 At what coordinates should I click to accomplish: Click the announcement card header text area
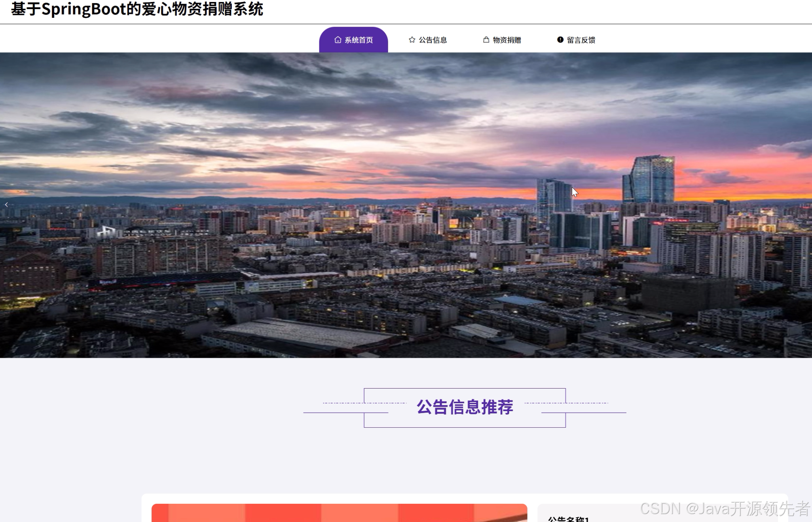coord(569,518)
